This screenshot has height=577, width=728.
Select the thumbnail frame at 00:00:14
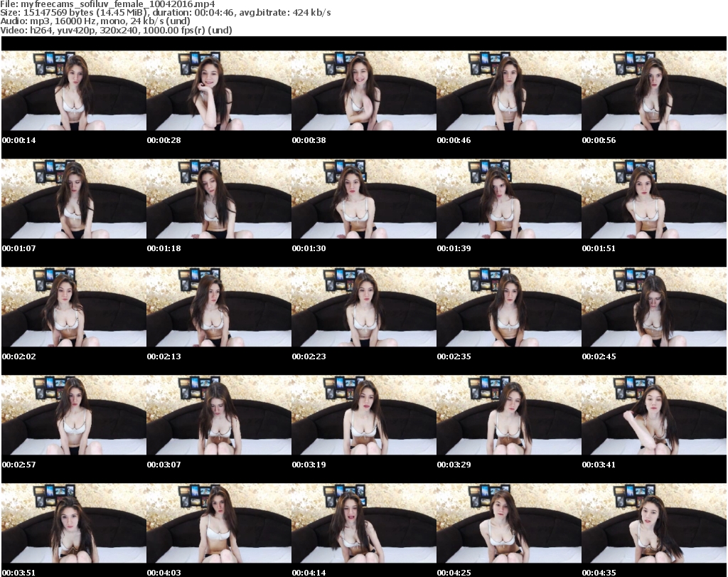click(74, 90)
